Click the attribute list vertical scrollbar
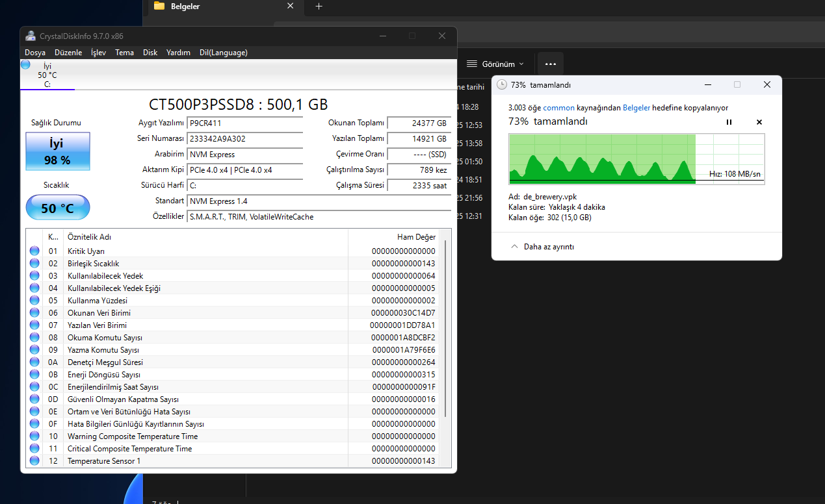Screen dimensions: 825x504 pos(445,328)
